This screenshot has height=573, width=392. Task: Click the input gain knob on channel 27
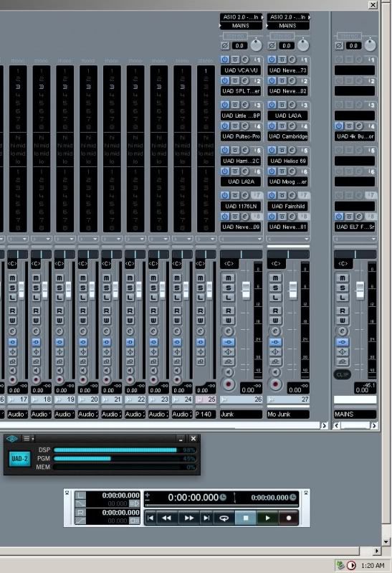(x=303, y=45)
